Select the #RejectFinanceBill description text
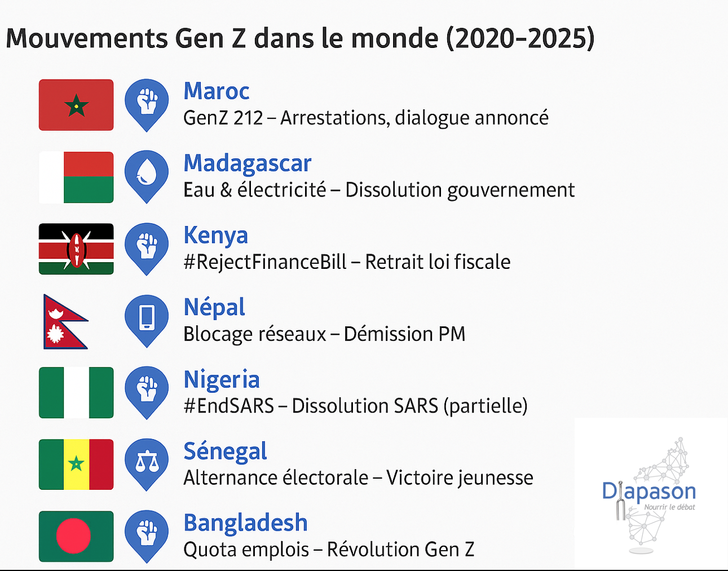Image resolution: width=728 pixels, height=571 pixels. click(347, 262)
